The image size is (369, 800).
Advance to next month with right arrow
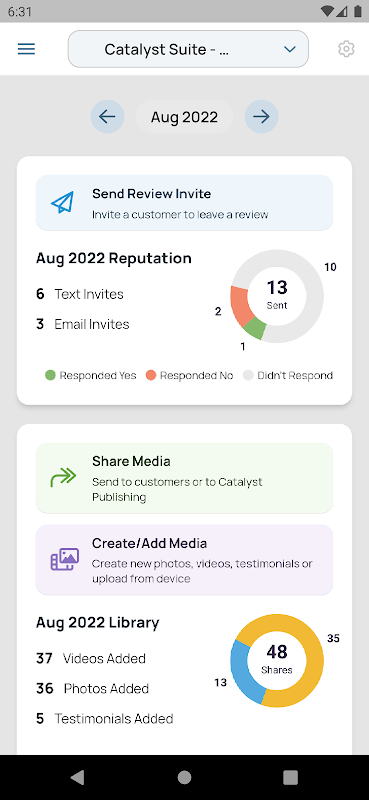(261, 117)
